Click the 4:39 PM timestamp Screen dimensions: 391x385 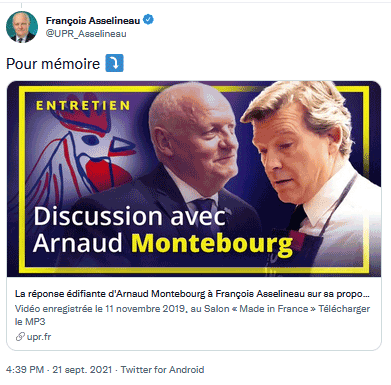tap(25, 370)
